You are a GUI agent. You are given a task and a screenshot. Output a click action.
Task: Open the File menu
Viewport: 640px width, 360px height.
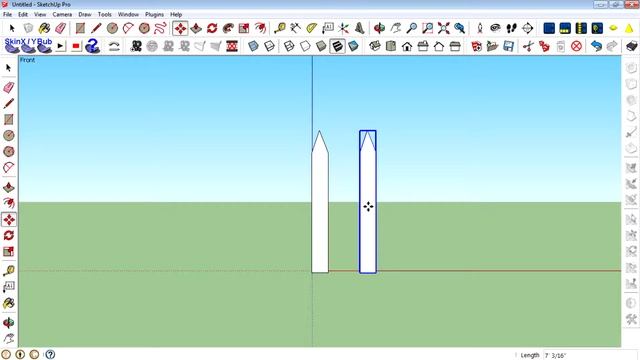coord(7,14)
